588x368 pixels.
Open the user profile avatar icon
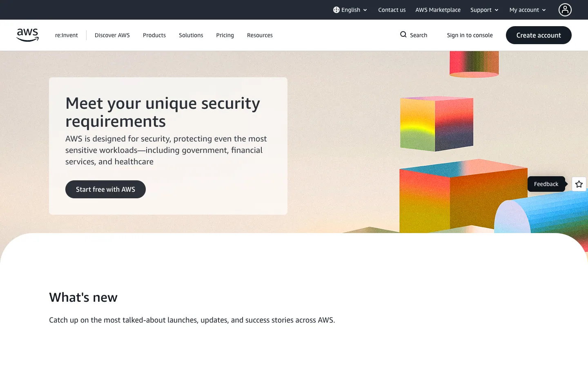565,10
